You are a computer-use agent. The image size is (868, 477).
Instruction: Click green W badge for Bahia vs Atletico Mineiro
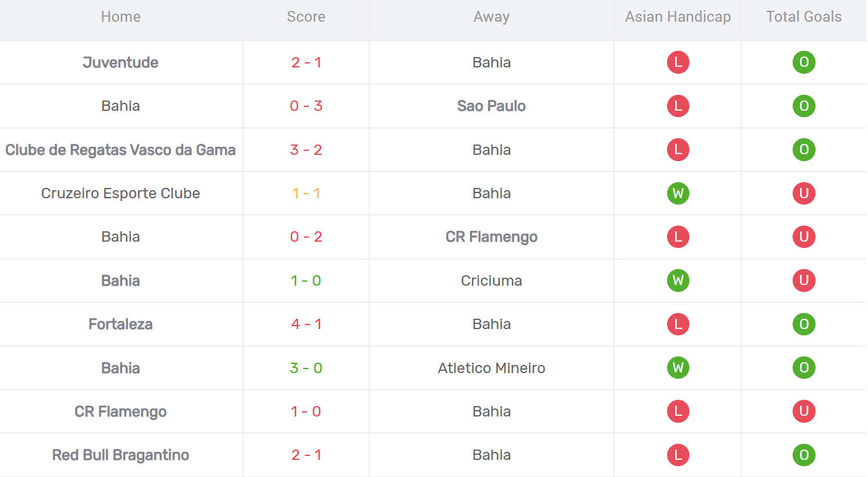pos(678,368)
